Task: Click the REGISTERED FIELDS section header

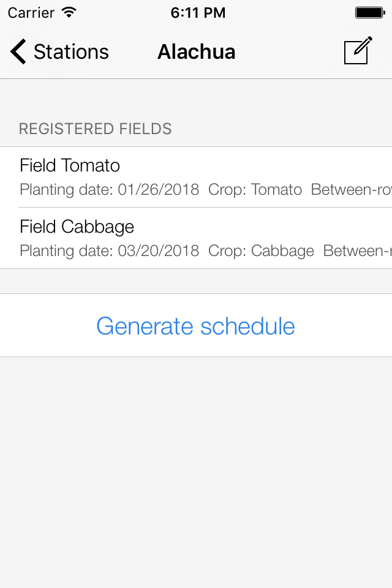Action: coord(96,129)
